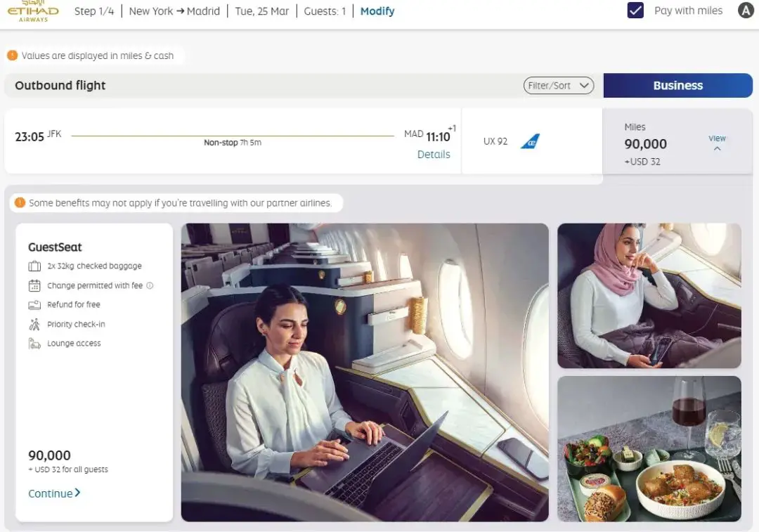
Task: Open the in-flight meal photo
Action: tap(649, 449)
